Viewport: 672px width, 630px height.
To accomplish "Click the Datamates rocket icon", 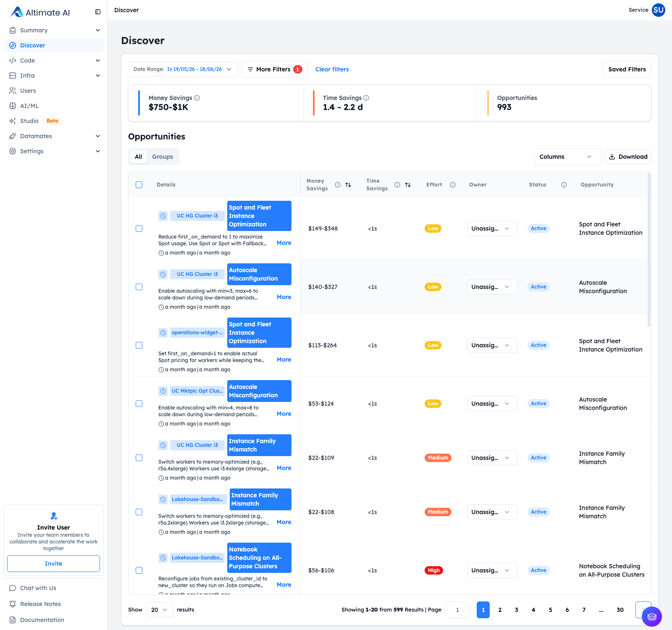I will 13,136.
